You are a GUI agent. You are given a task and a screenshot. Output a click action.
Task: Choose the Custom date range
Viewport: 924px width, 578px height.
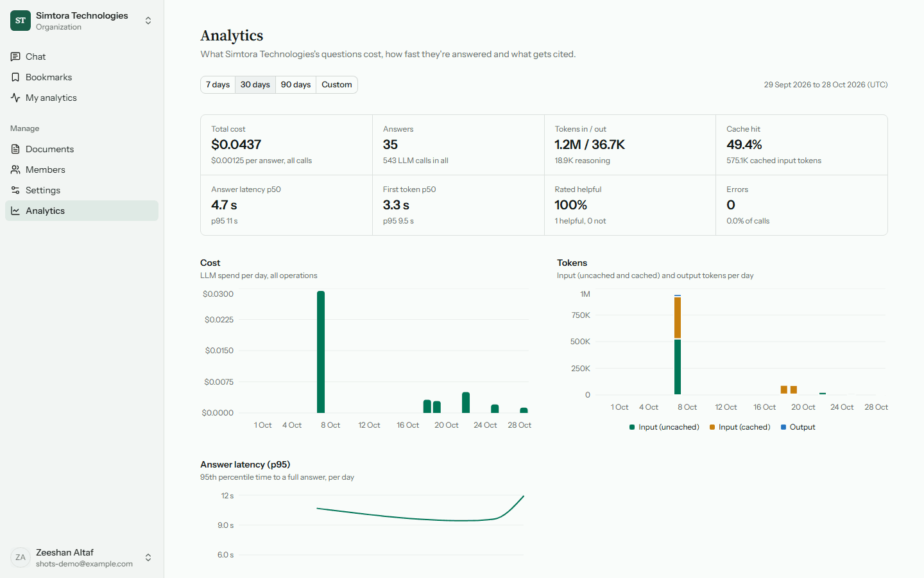(x=337, y=85)
